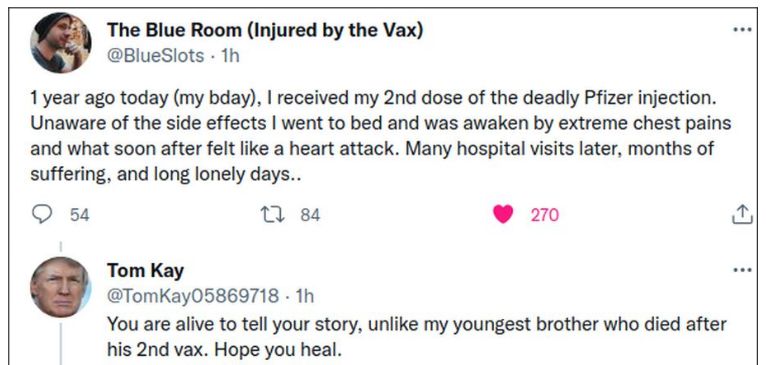Unlike the tweet via pink heart icon

pos(503,215)
